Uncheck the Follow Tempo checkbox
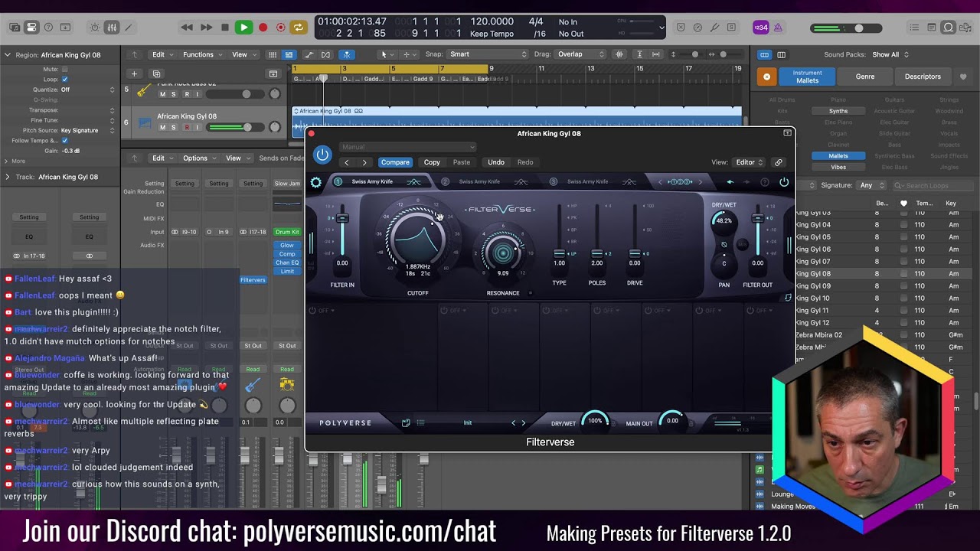This screenshot has height=551, width=980. coord(64,140)
